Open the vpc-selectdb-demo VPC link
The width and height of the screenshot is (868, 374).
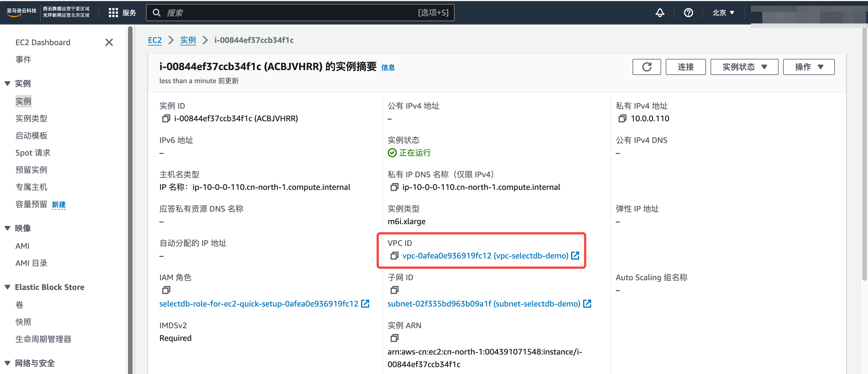coord(485,256)
